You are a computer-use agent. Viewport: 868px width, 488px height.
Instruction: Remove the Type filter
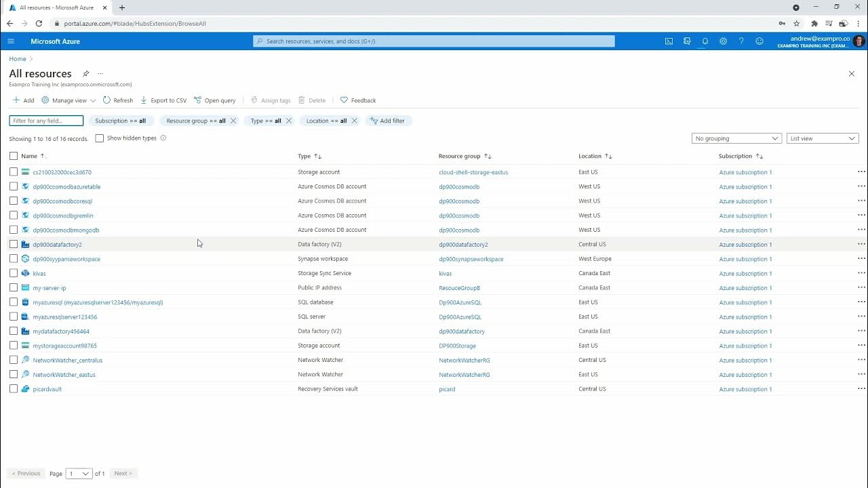288,121
